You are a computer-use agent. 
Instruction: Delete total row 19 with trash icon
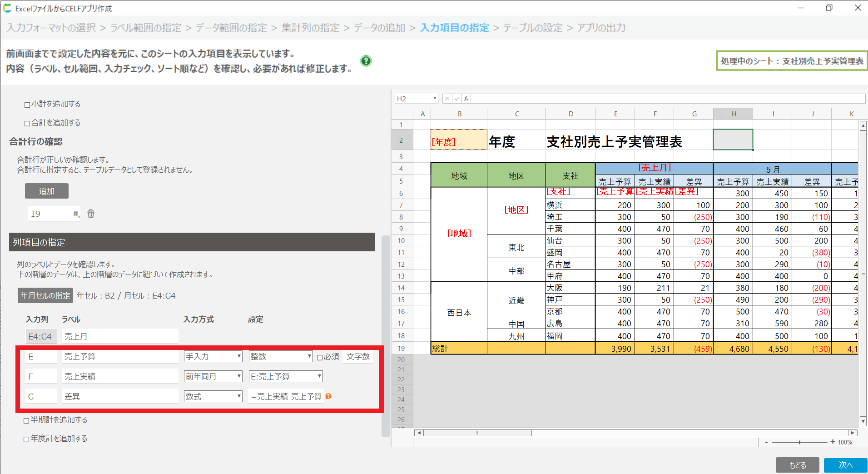click(x=91, y=214)
